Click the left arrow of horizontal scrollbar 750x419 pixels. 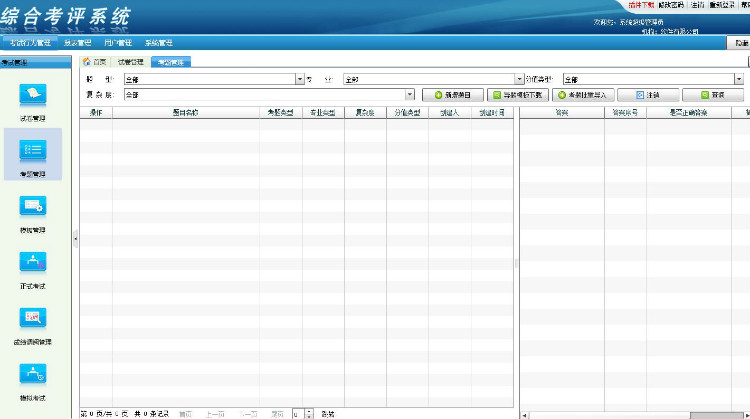(x=525, y=415)
